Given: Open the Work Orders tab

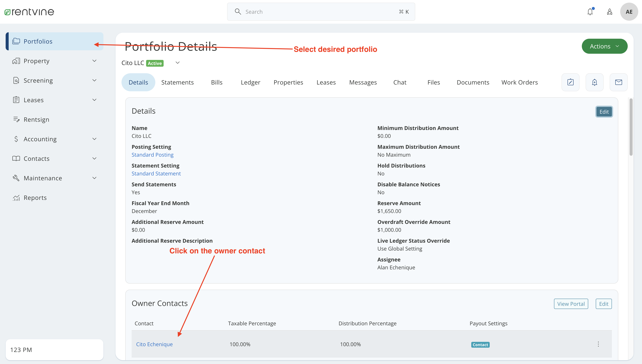Looking at the screenshot, I should [519, 82].
